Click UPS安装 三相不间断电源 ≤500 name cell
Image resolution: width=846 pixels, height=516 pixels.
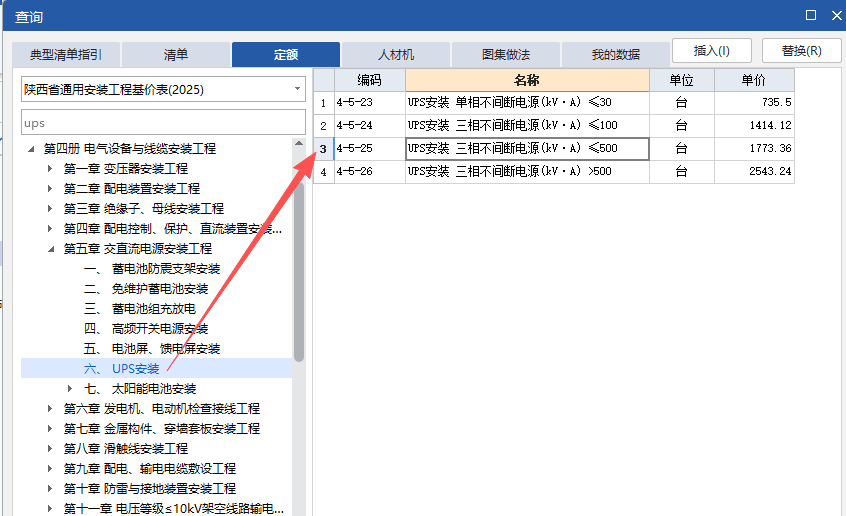(527, 149)
